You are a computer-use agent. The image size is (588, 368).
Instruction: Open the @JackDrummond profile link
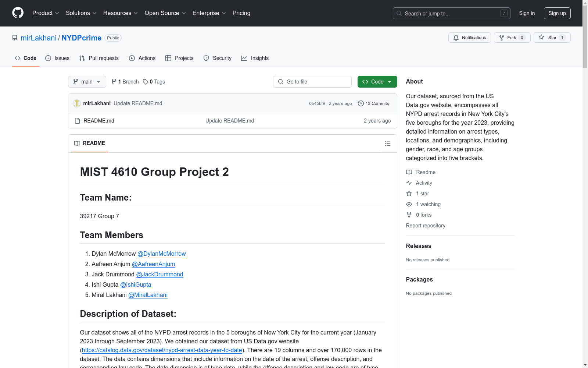[x=159, y=274]
